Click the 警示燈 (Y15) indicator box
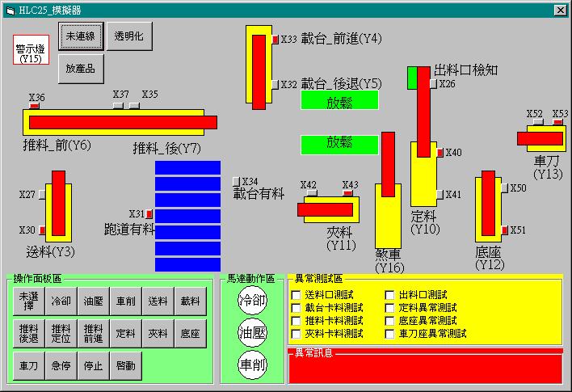The image size is (572, 392). click(x=32, y=49)
